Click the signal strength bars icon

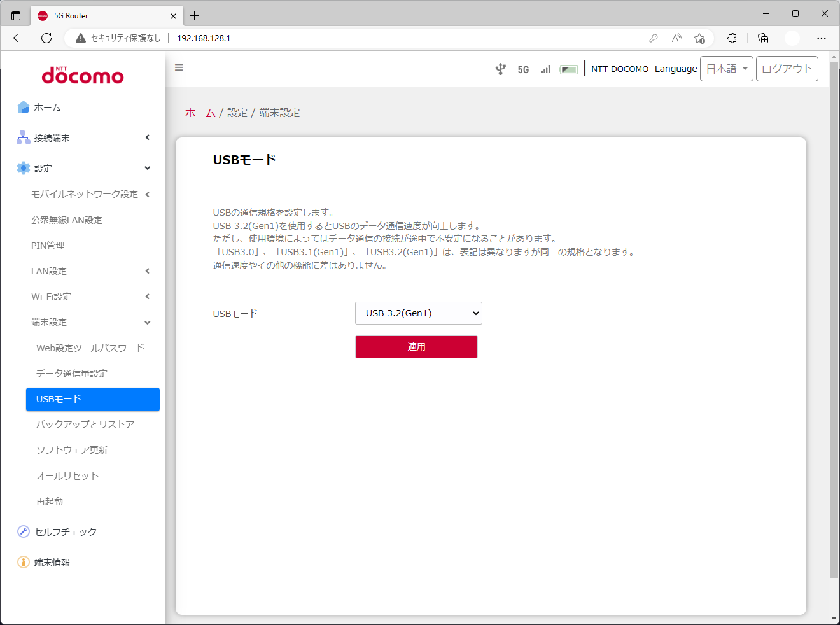coord(545,69)
